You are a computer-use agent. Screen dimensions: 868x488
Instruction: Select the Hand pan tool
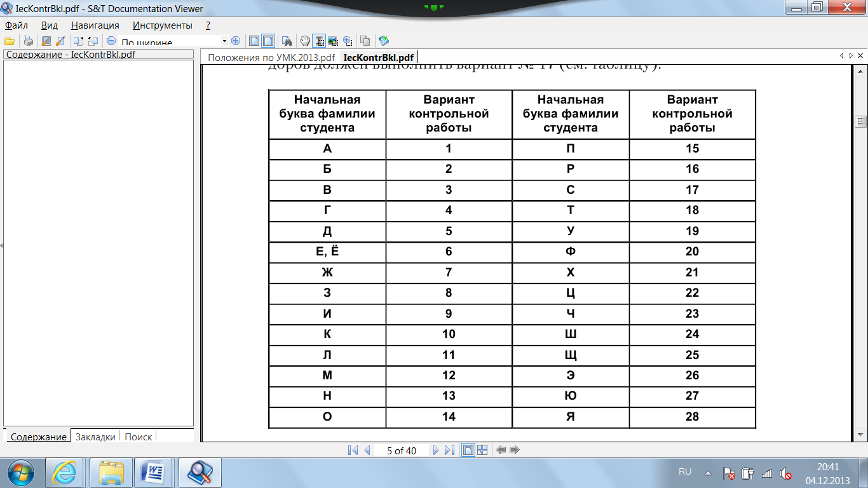[x=305, y=41]
